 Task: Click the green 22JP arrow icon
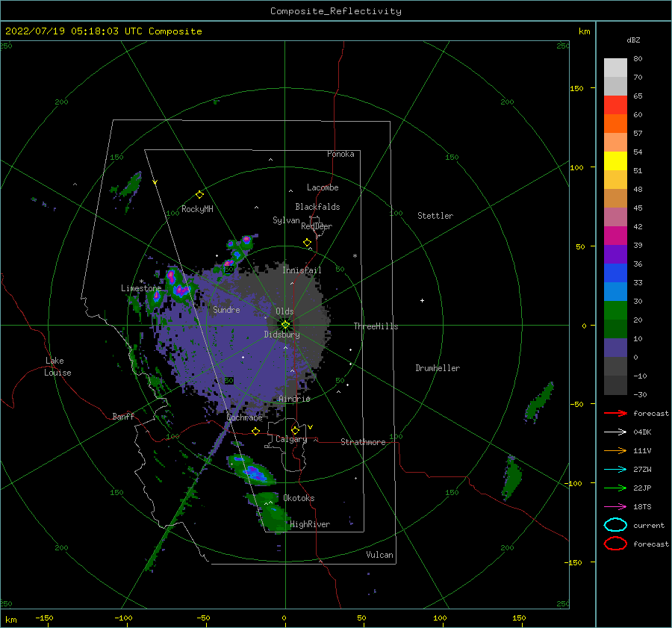[x=615, y=488]
